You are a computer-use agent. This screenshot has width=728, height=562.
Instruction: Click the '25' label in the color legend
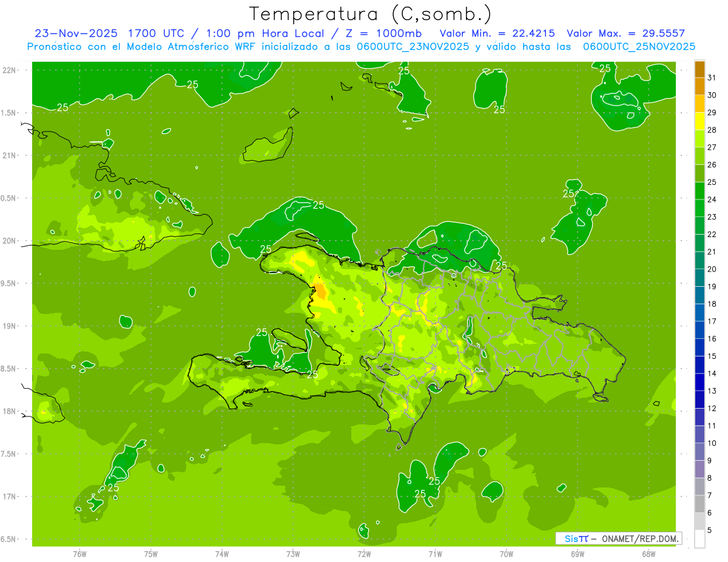(712, 182)
